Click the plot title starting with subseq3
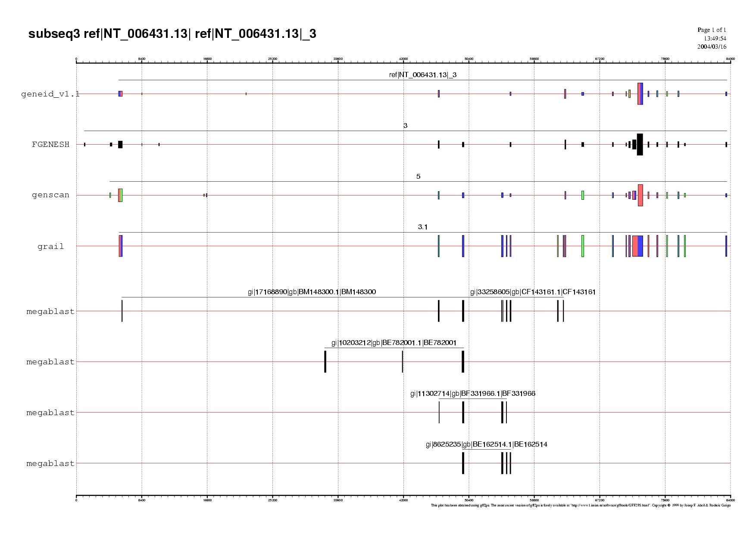 (x=172, y=34)
